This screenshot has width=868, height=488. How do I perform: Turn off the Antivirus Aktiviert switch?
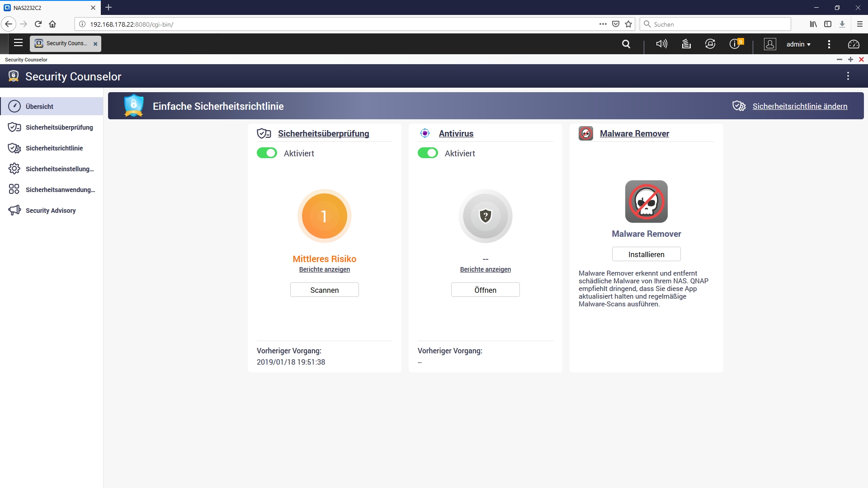428,153
